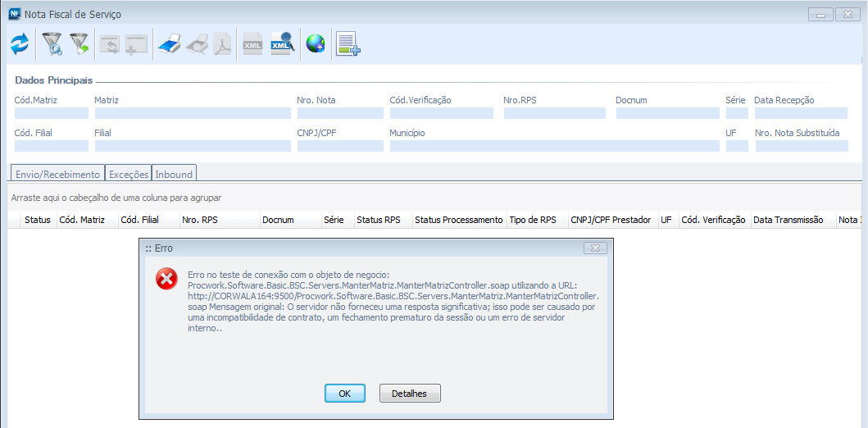The image size is (868, 428).
Task: Click the grayed print preview icon
Action: 197,43
